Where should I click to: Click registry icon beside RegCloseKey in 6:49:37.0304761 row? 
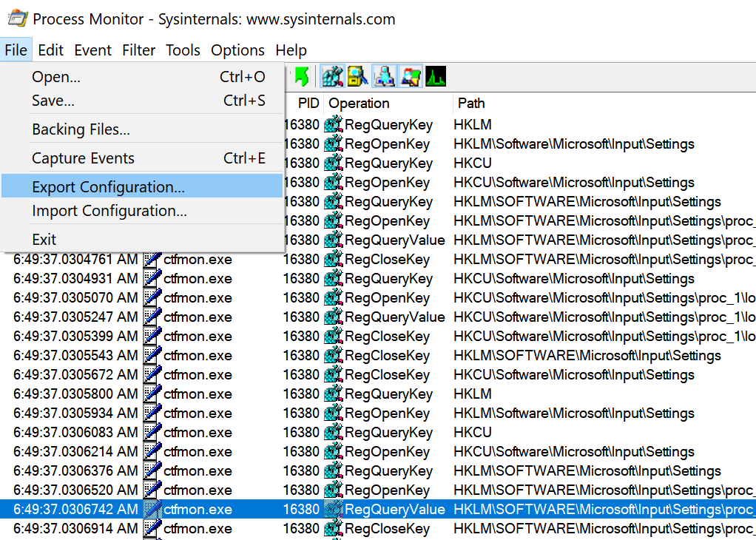click(333, 260)
